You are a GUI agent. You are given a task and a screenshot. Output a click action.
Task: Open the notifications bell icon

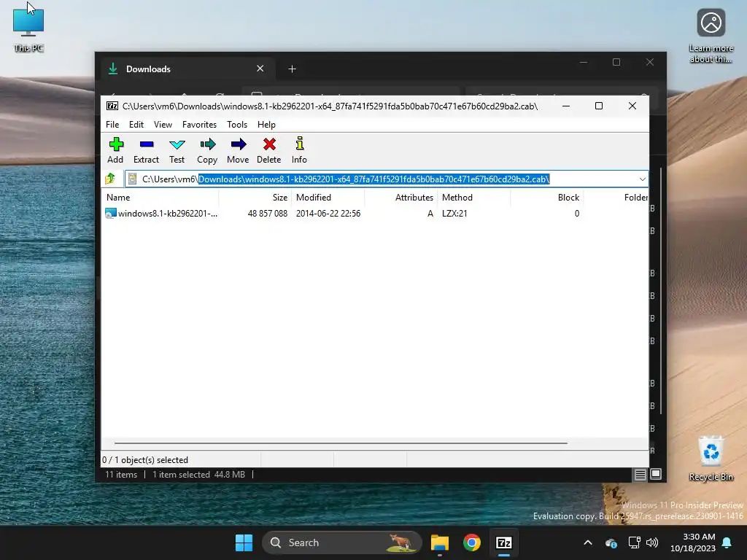[x=727, y=542]
